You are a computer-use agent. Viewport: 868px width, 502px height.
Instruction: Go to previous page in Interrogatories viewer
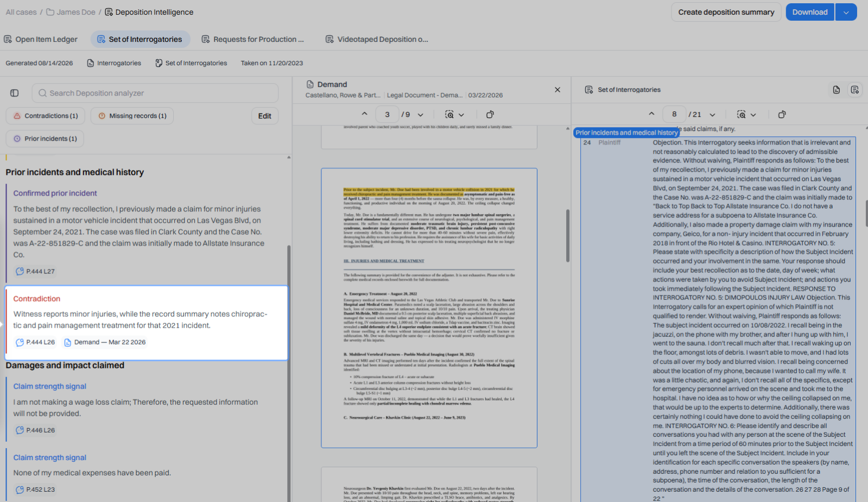coord(651,114)
